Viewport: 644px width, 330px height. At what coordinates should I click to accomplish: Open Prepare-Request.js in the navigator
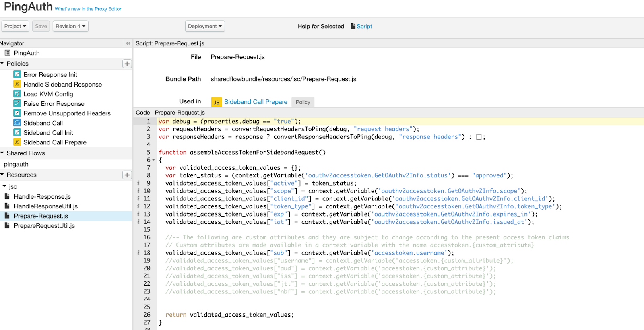click(41, 216)
